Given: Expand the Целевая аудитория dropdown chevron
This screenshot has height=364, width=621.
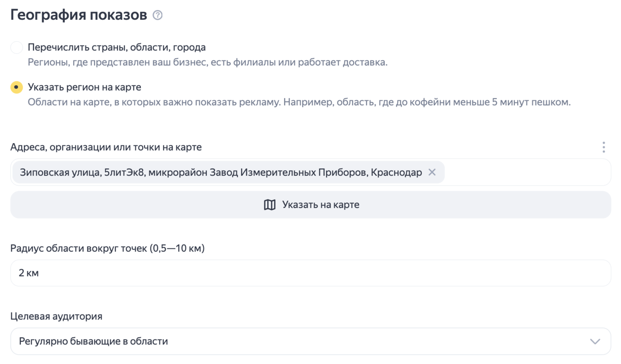Looking at the screenshot, I should pyautogui.click(x=595, y=341).
